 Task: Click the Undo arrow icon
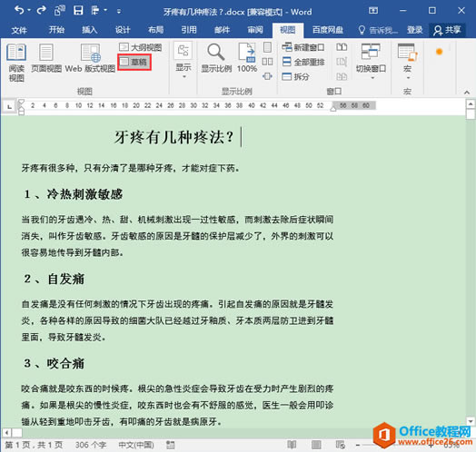tap(19, 11)
